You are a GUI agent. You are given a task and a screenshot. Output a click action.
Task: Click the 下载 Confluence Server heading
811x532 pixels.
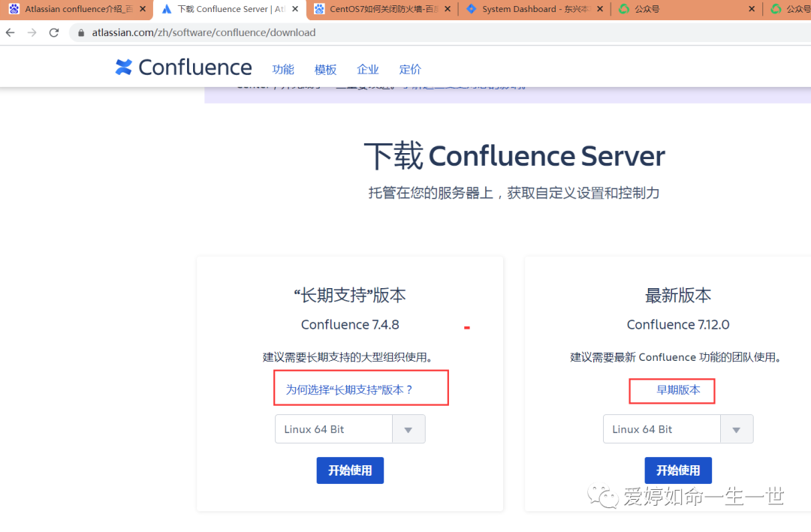click(514, 156)
